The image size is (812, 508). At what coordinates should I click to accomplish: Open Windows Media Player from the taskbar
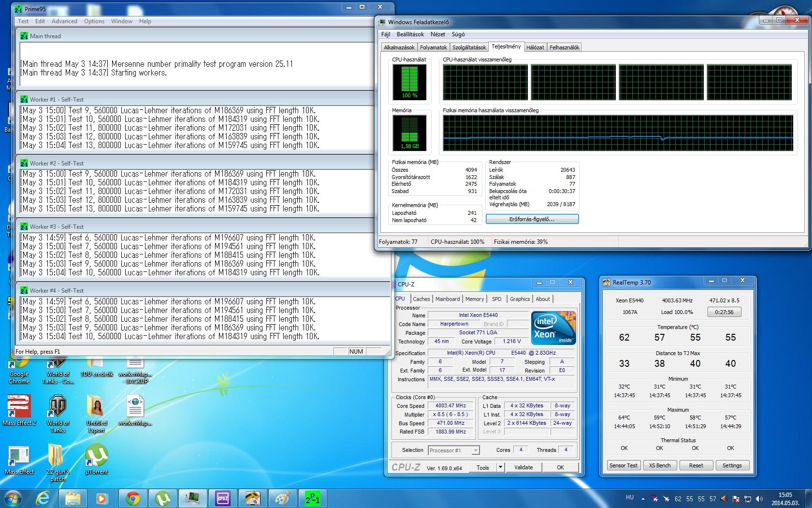(102, 498)
